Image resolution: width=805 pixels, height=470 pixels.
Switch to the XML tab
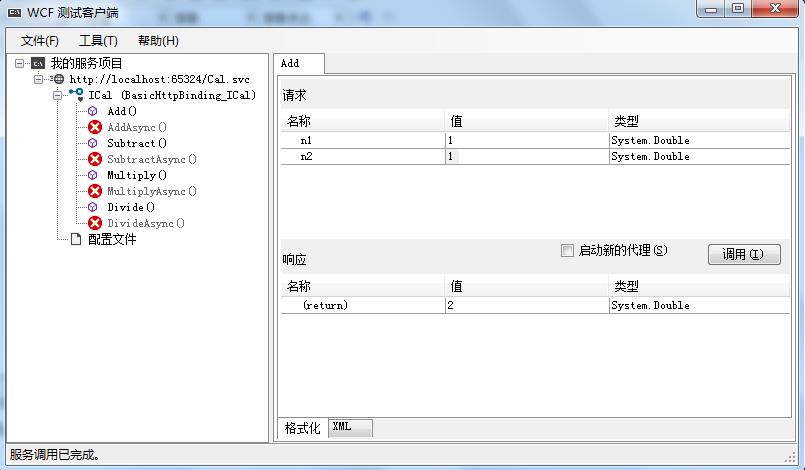click(x=351, y=427)
